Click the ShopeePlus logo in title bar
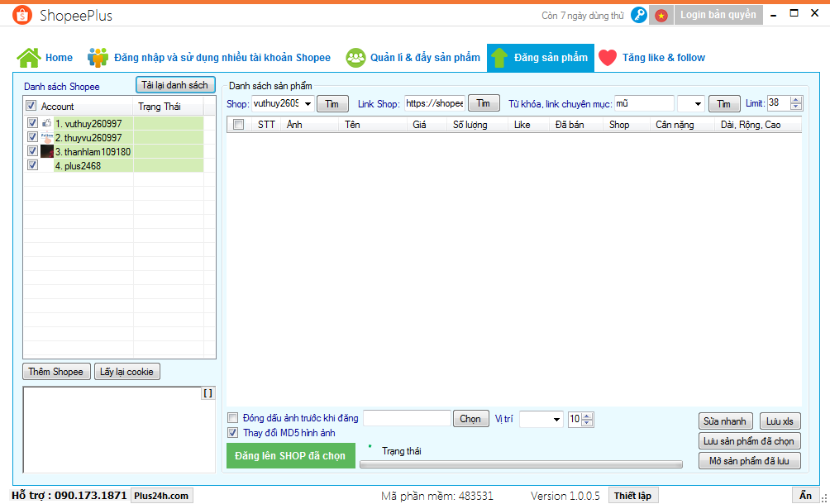Viewport: 830px width, 504px height. (21, 16)
